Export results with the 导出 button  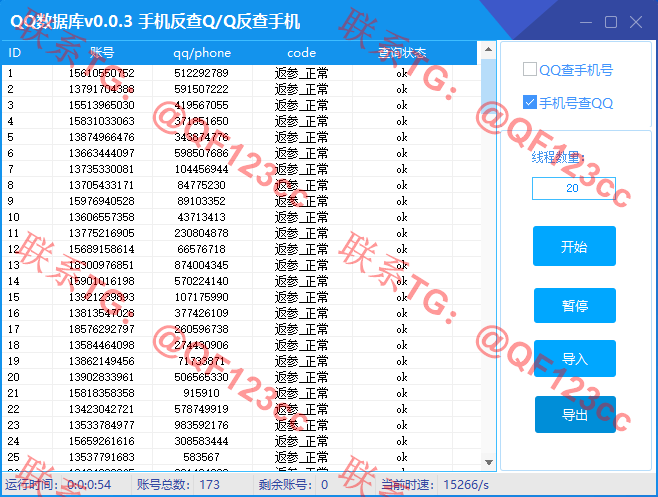(x=575, y=414)
